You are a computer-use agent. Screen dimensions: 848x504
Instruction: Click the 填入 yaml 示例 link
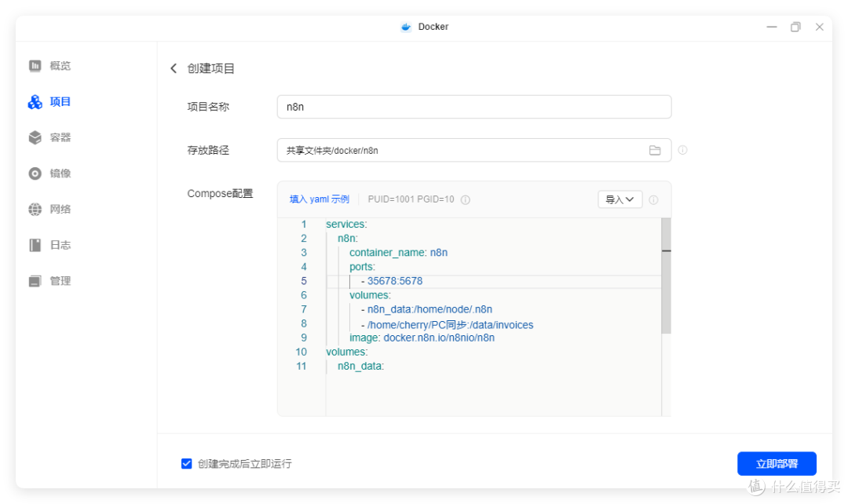click(319, 199)
